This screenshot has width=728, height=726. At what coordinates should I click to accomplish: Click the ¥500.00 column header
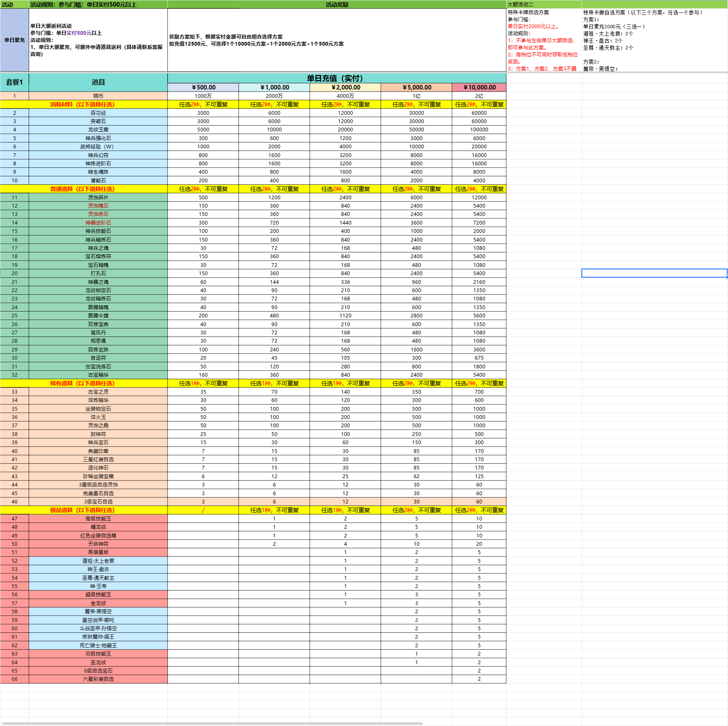203,87
